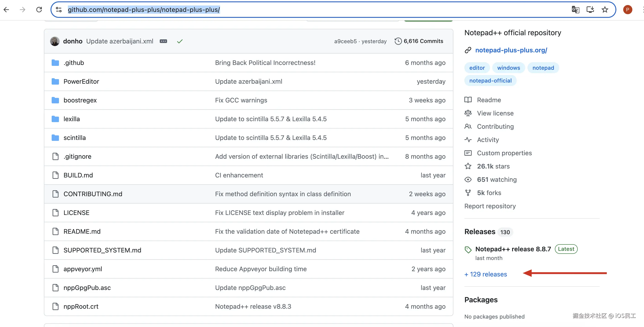Viewport: 644px width, 327px height.
Task: Jump to the Readme section
Action: 489,100
